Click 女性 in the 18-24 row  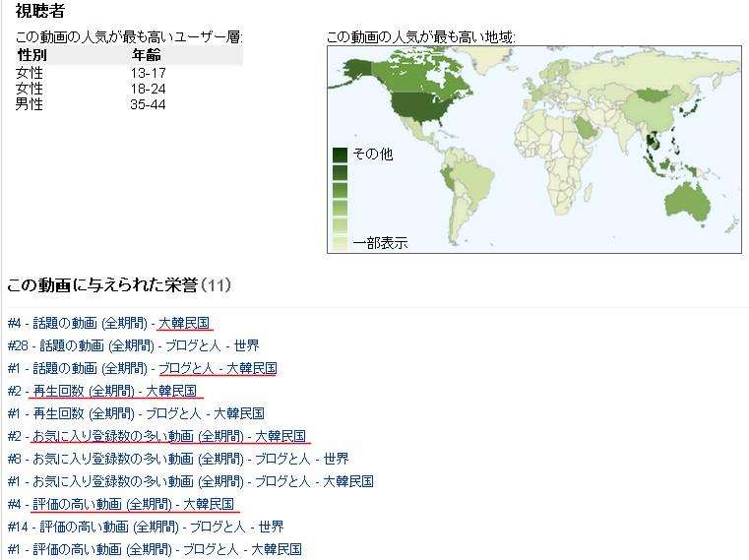30,89
